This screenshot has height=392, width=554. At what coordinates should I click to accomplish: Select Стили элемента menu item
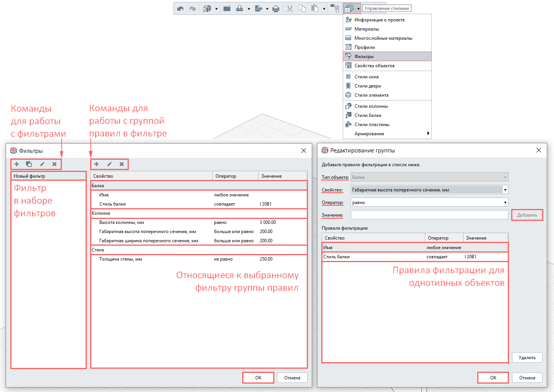click(x=387, y=95)
